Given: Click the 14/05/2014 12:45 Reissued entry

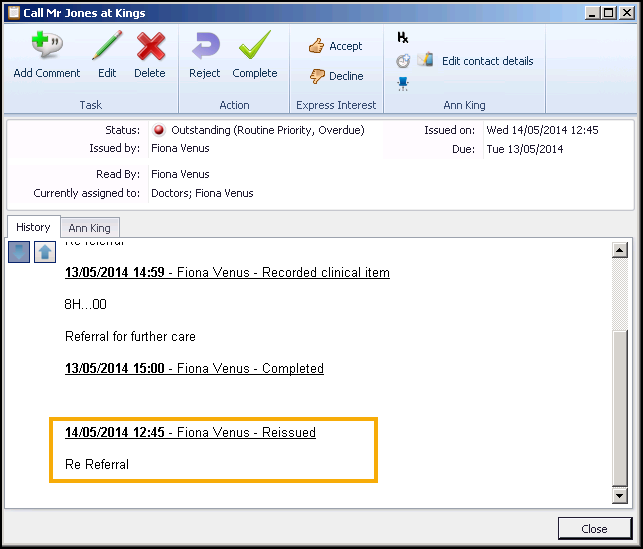Looking at the screenshot, I should (190, 433).
